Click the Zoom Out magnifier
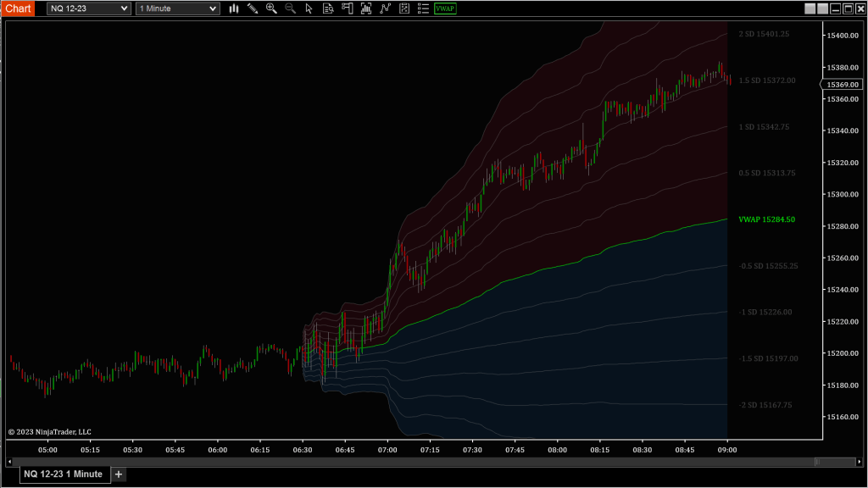This screenshot has width=868, height=488. [x=290, y=8]
